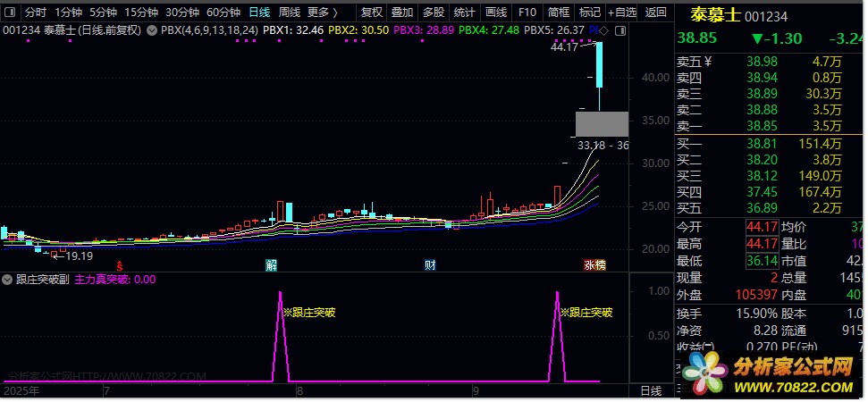This screenshot has width=868, height=402.
Task: Select the 日线 daily timeframe
Action: point(259,13)
